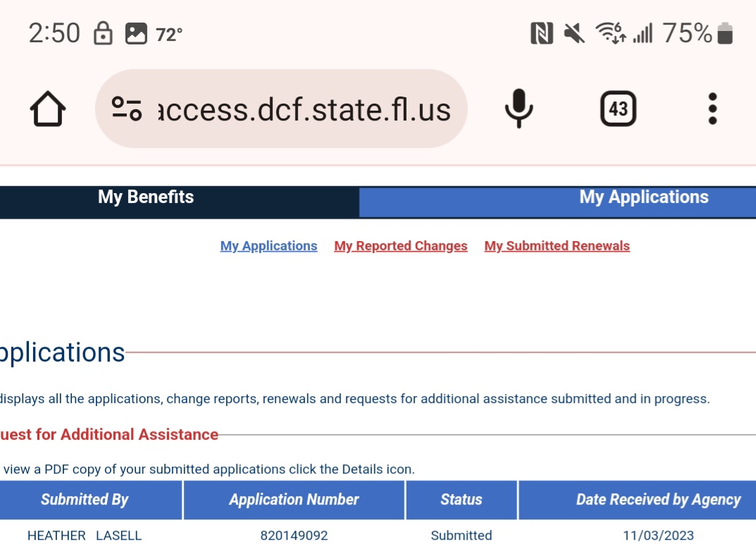Screen dimensions: 756x549
Task: Tap the lock notification icon
Action: click(x=103, y=33)
